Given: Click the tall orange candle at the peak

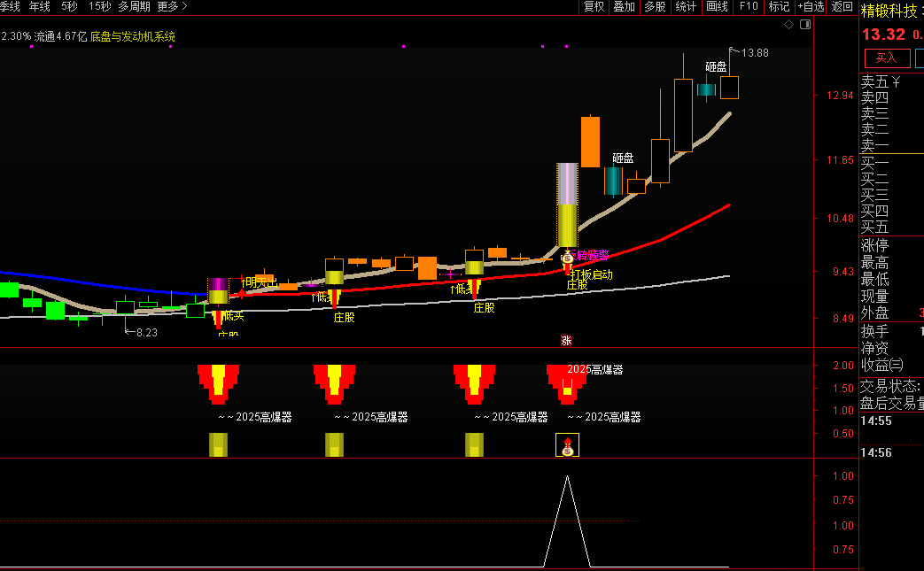Looking at the screenshot, I should [x=590, y=142].
